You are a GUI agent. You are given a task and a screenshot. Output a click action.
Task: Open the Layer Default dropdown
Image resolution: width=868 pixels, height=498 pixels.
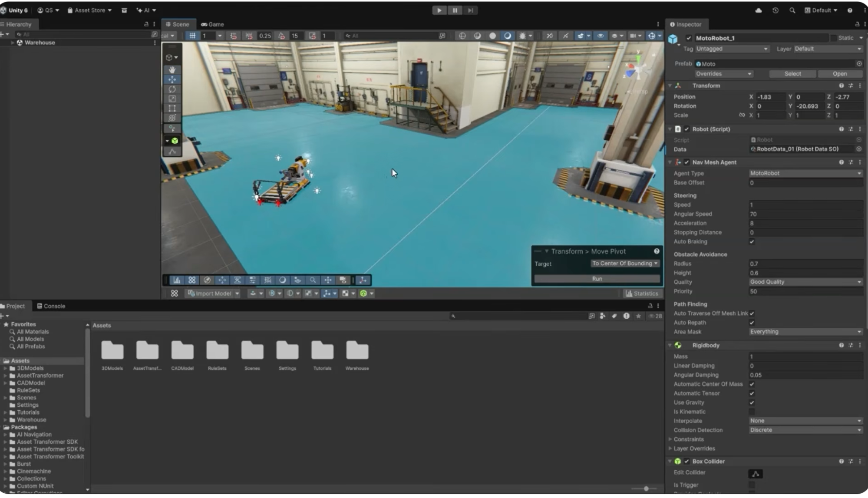tap(828, 49)
